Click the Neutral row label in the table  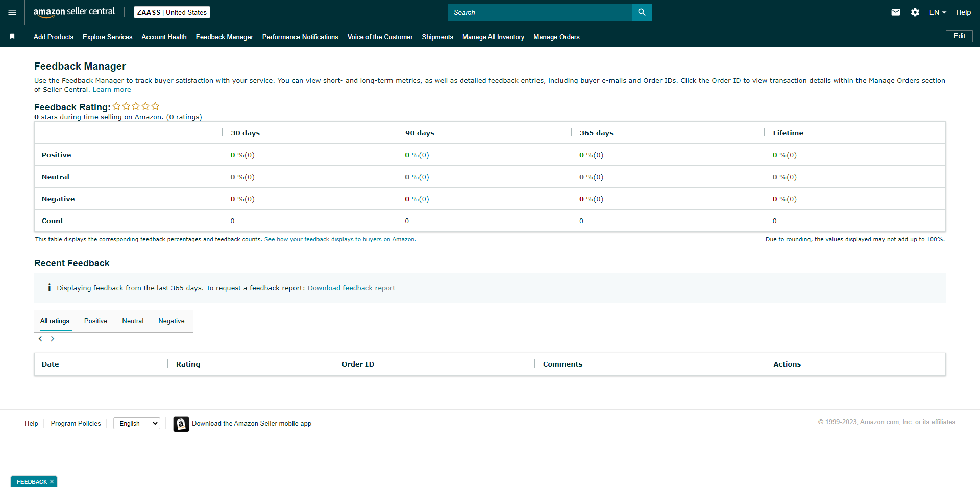click(x=55, y=177)
